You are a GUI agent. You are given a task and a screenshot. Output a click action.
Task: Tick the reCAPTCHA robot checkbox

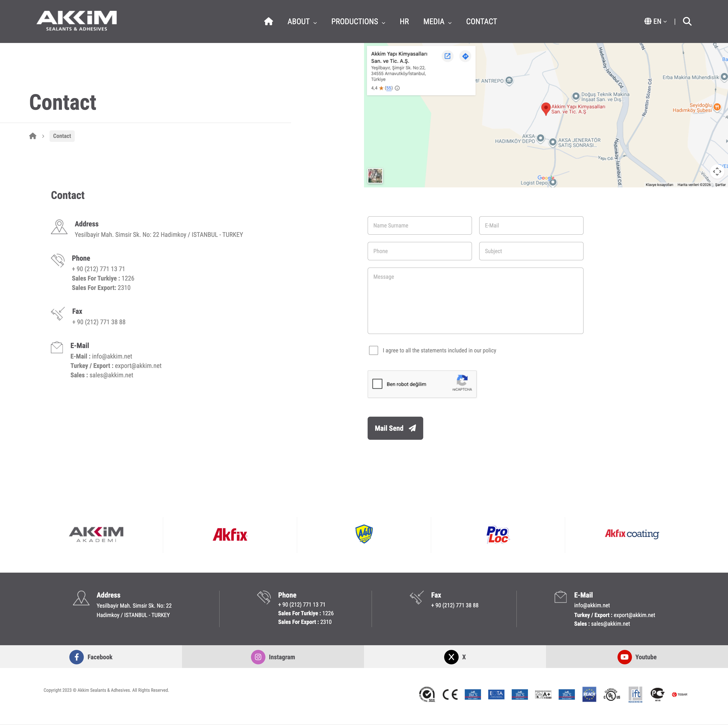[377, 384]
